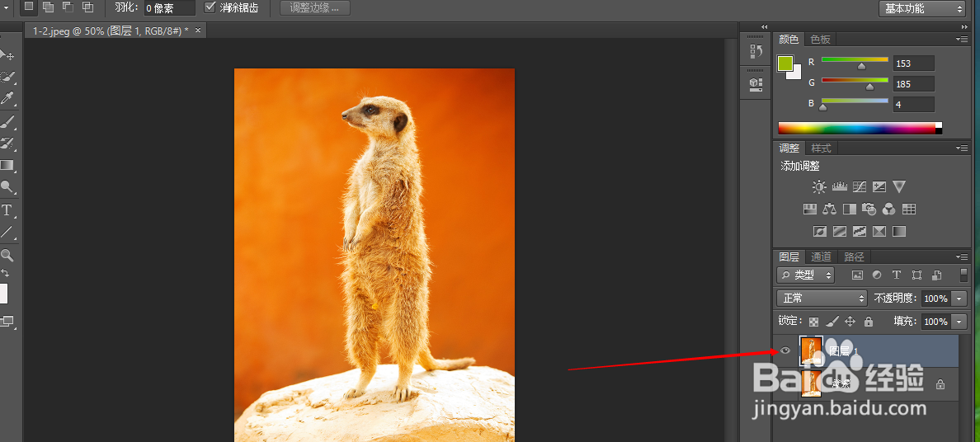Image resolution: width=980 pixels, height=442 pixels.
Task: Turn layer filtering switch on or off
Action: point(964,275)
